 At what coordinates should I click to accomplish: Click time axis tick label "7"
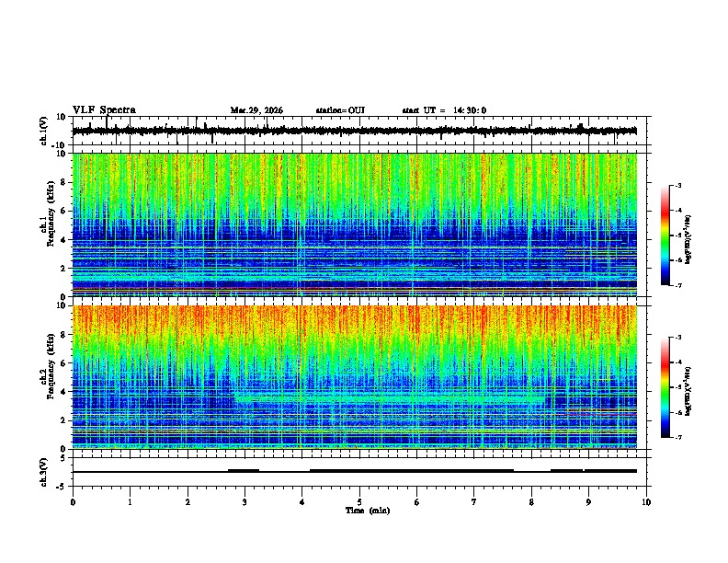(474, 502)
